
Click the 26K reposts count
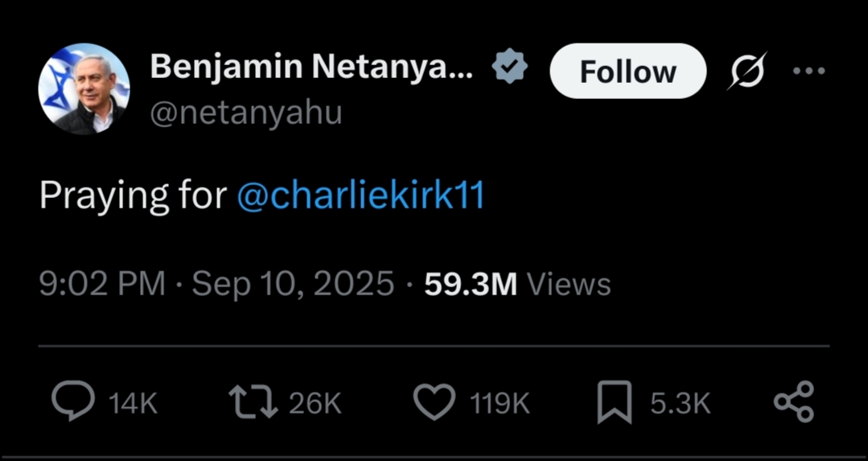315,403
